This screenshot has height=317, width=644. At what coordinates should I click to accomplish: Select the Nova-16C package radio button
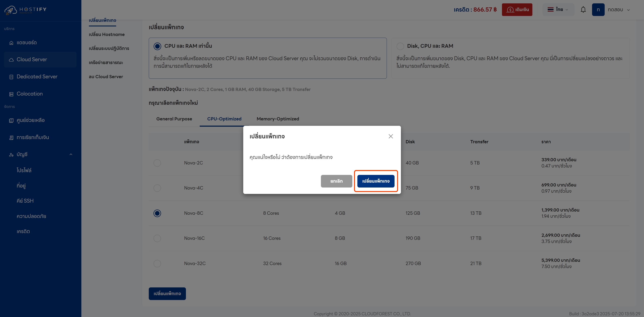pyautogui.click(x=157, y=238)
